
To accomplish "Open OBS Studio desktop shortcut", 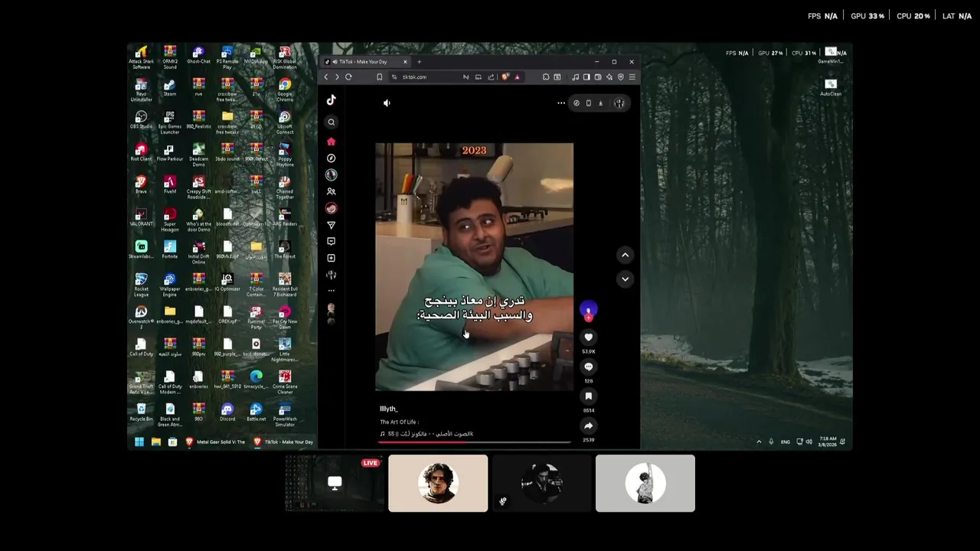I will click(141, 119).
